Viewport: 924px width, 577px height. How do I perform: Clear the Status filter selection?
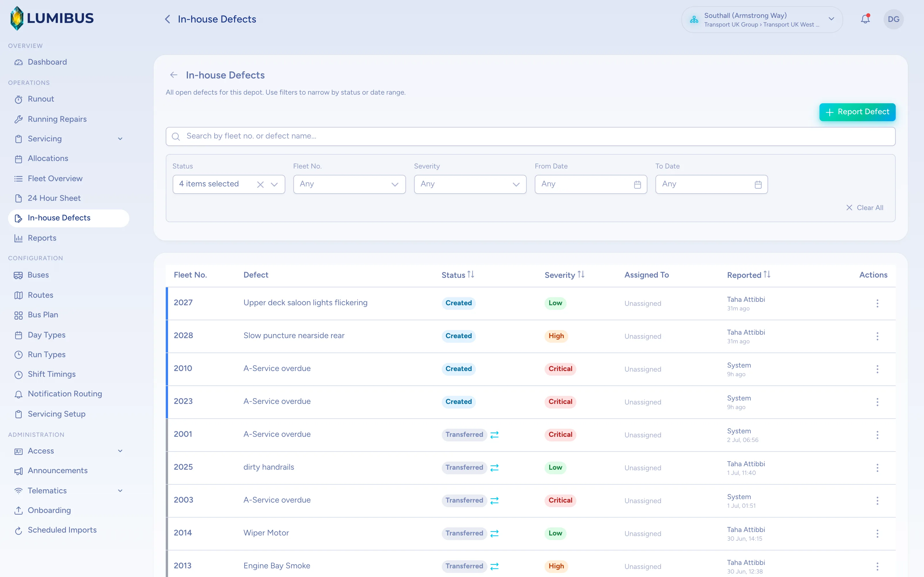pyautogui.click(x=260, y=185)
